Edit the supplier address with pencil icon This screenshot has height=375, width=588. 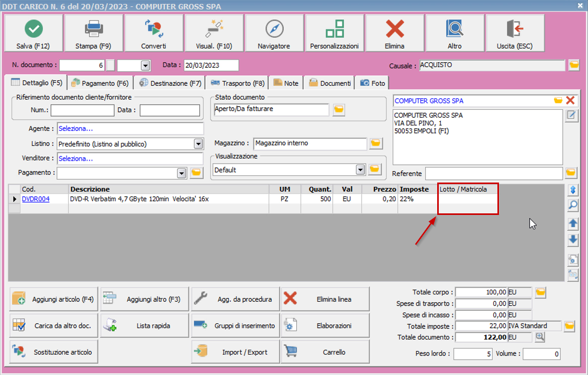click(571, 115)
